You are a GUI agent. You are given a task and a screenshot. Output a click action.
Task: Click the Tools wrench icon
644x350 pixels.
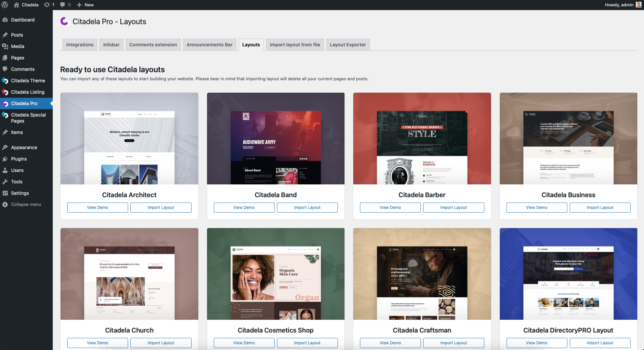tap(5, 182)
